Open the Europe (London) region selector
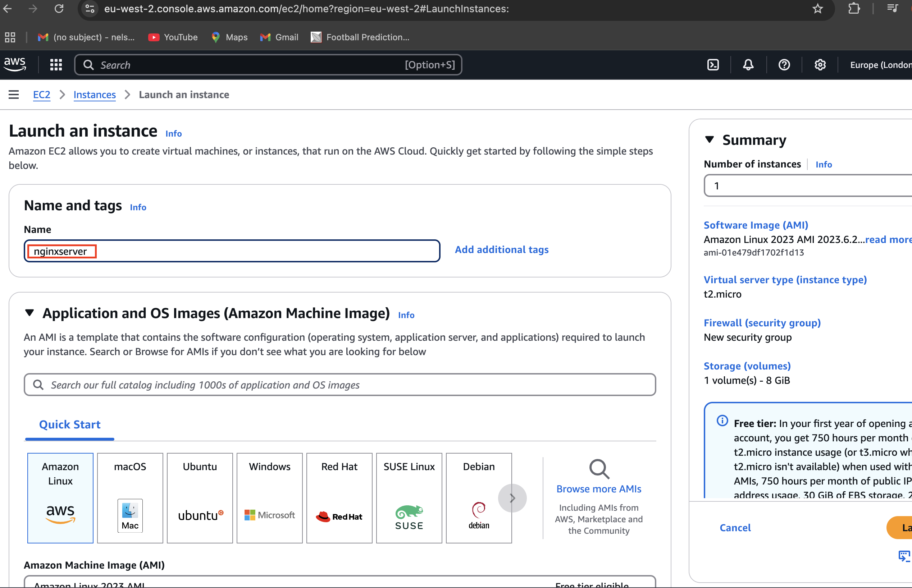The image size is (912, 588). [880, 65]
